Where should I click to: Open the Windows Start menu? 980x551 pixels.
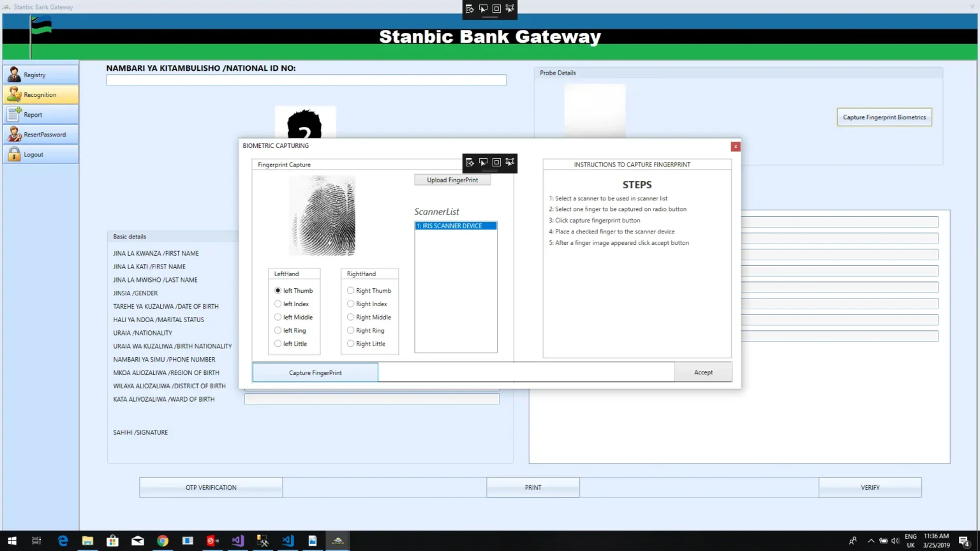pos(12,541)
